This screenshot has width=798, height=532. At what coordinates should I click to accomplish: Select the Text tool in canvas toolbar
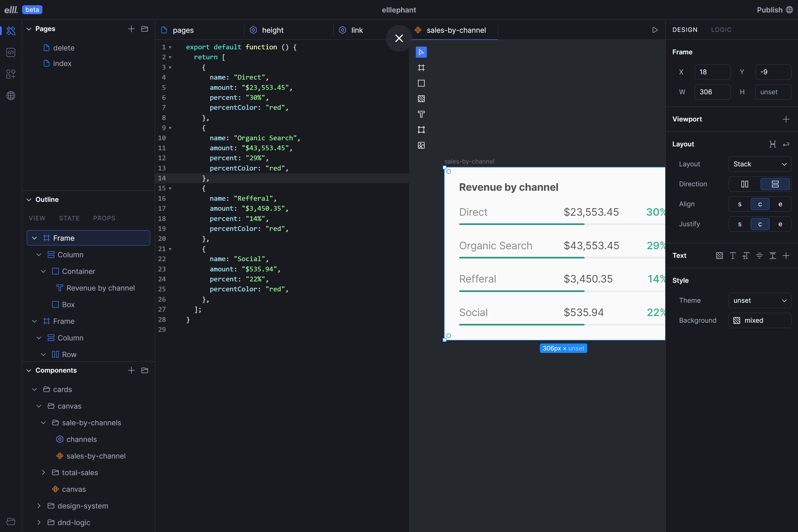(421, 114)
